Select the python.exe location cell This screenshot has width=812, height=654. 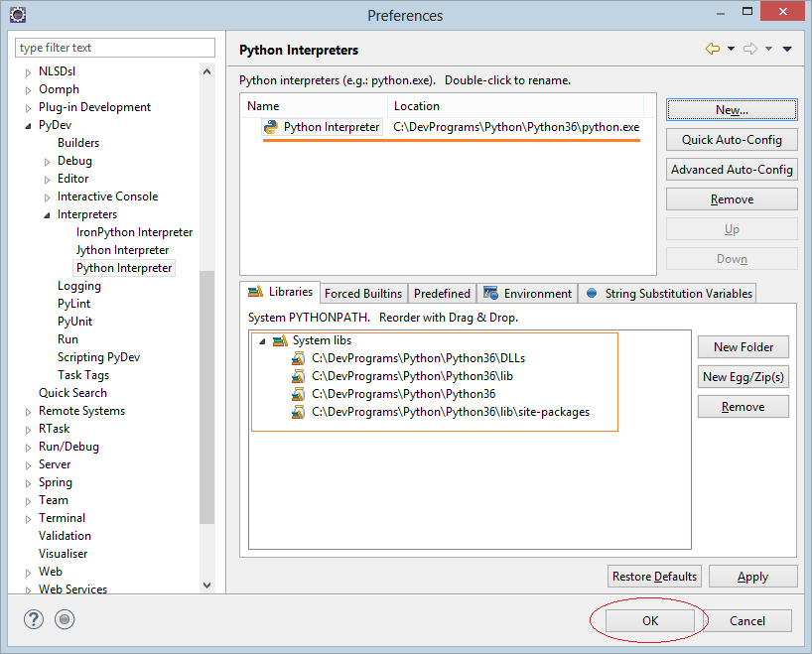tap(516, 127)
